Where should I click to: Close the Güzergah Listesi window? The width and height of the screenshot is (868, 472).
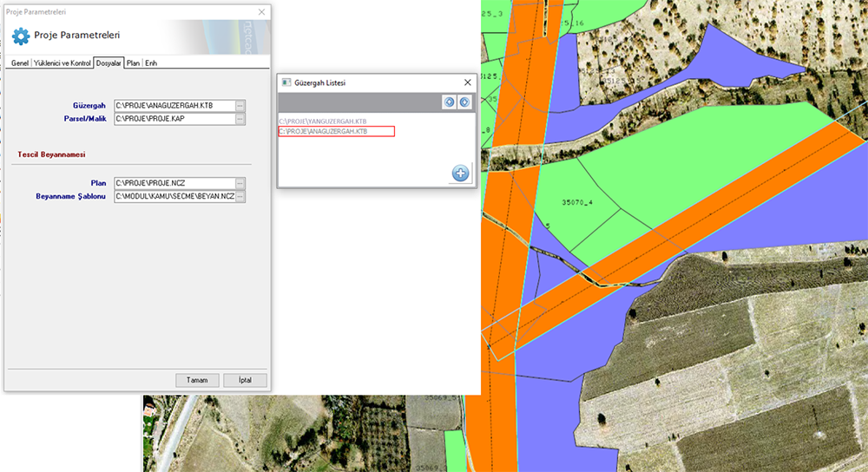click(468, 82)
